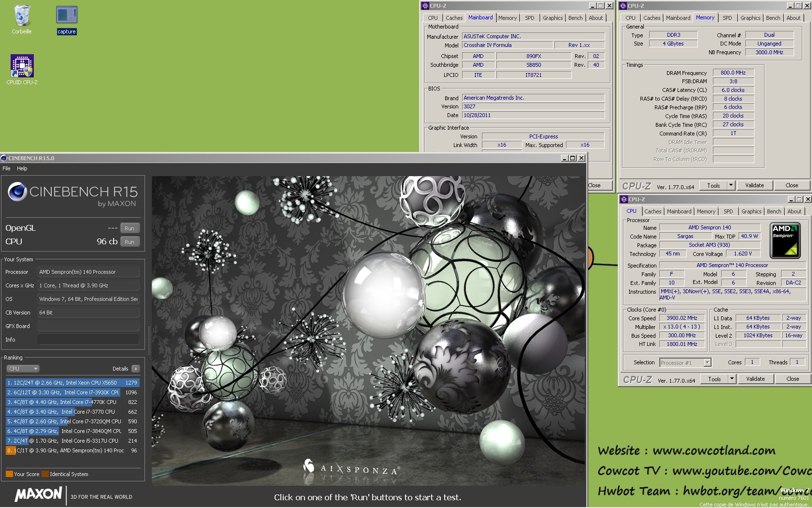Open the Processor #1 selection dropdown

(685, 363)
